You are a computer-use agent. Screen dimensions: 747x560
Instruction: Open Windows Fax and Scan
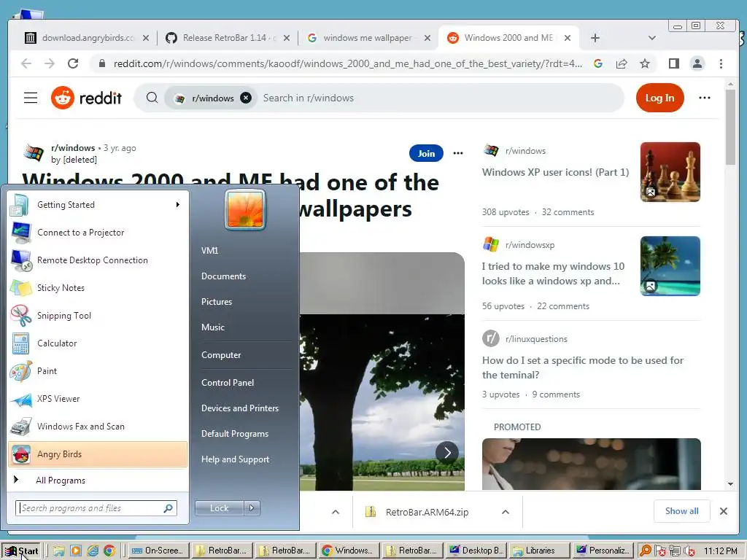(98, 426)
